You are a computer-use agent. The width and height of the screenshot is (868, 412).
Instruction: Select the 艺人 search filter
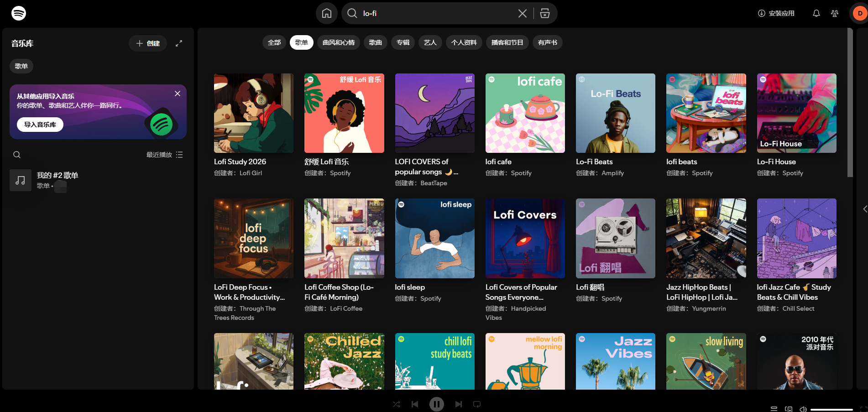[x=429, y=42]
